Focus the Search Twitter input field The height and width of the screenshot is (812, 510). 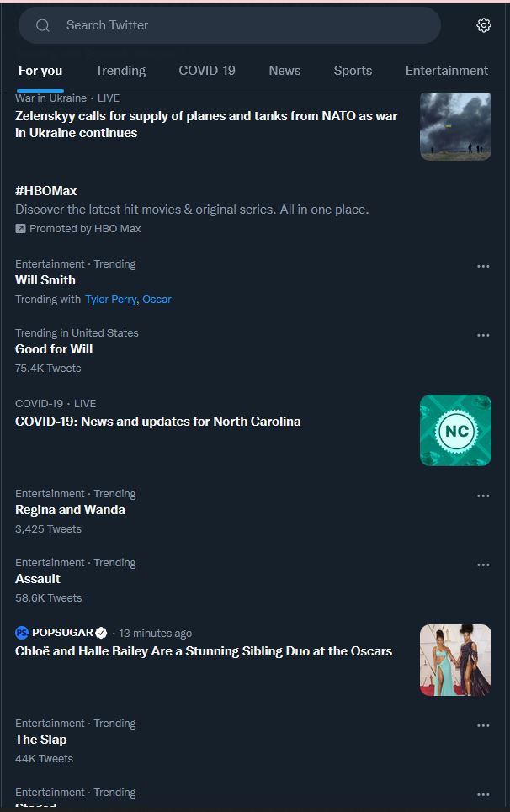tap(244, 25)
